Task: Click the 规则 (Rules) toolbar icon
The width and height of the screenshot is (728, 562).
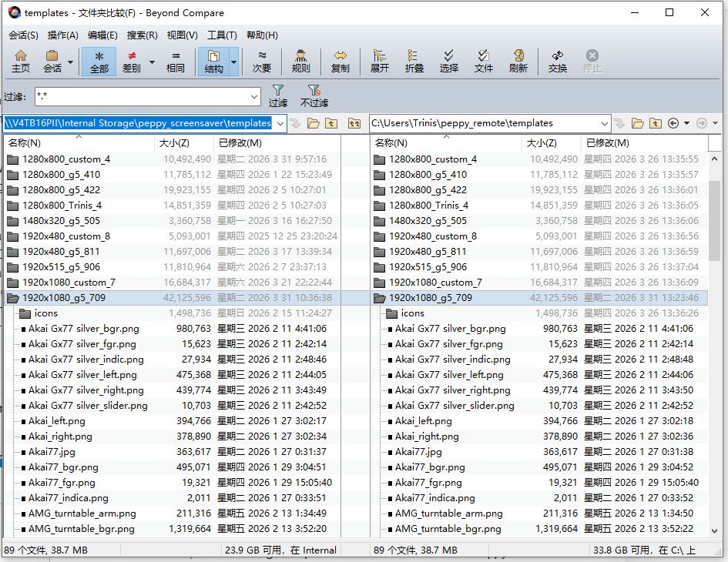Action: click(x=301, y=61)
